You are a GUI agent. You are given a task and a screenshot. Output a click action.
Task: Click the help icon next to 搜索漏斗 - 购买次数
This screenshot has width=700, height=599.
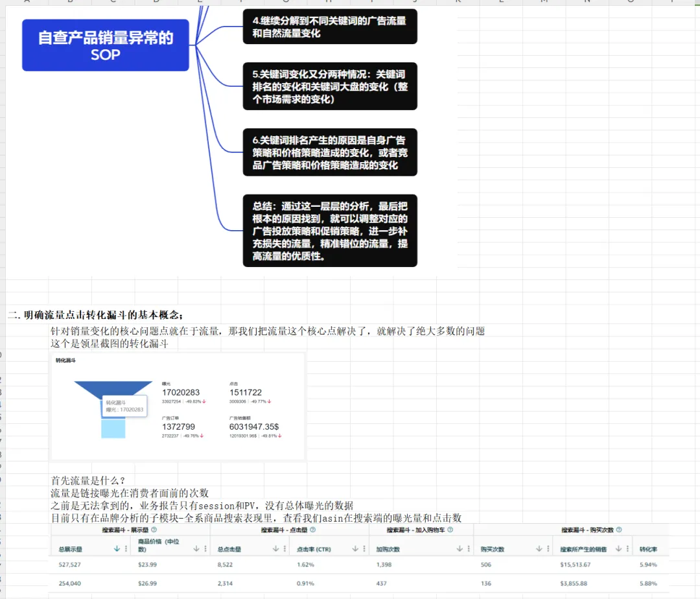click(619, 530)
